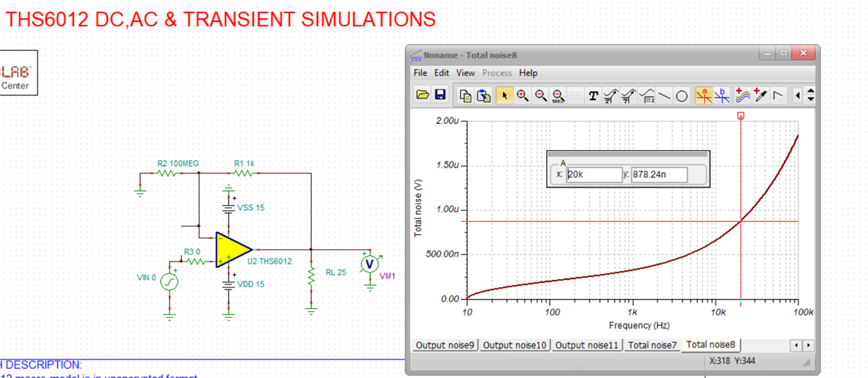Switch to the Output noise10 tab
Viewport: 868px width, 378px height.
pyautogui.click(x=514, y=345)
